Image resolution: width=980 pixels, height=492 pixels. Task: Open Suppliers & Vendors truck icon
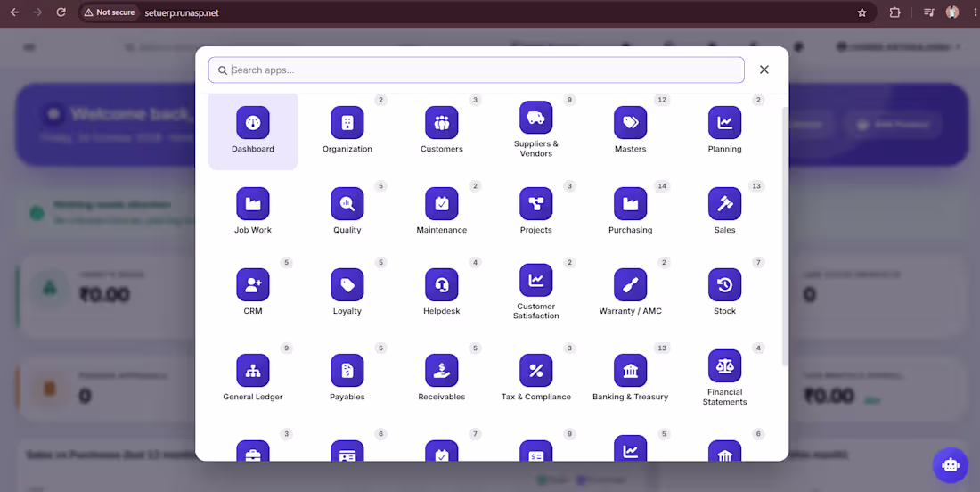(x=535, y=118)
